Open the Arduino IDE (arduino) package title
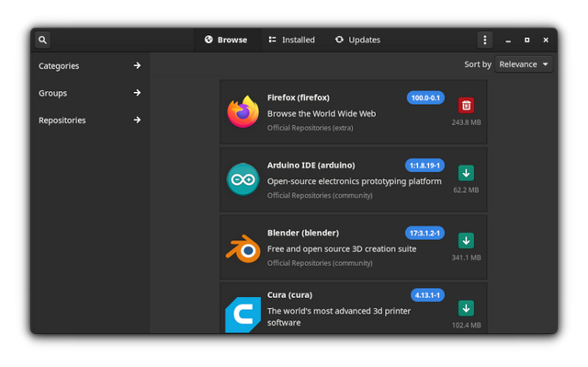Image resolution: width=588 pixels, height=367 pixels. [x=311, y=166]
